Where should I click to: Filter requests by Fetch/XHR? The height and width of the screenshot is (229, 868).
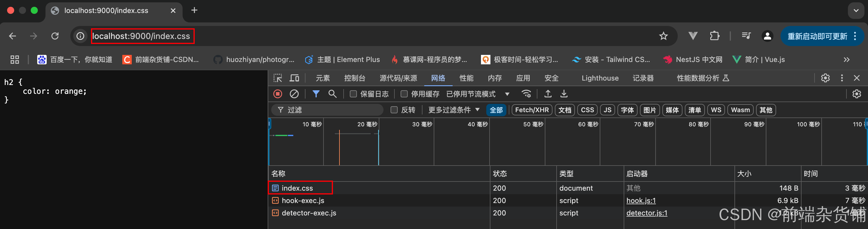click(x=532, y=110)
